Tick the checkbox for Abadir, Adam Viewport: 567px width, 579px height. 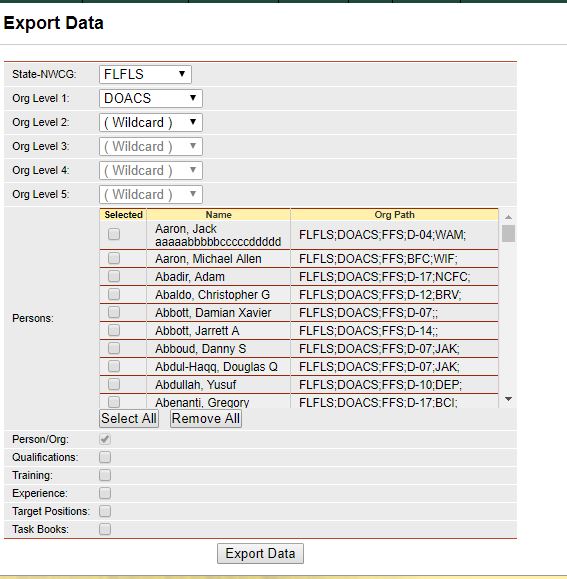(x=114, y=276)
